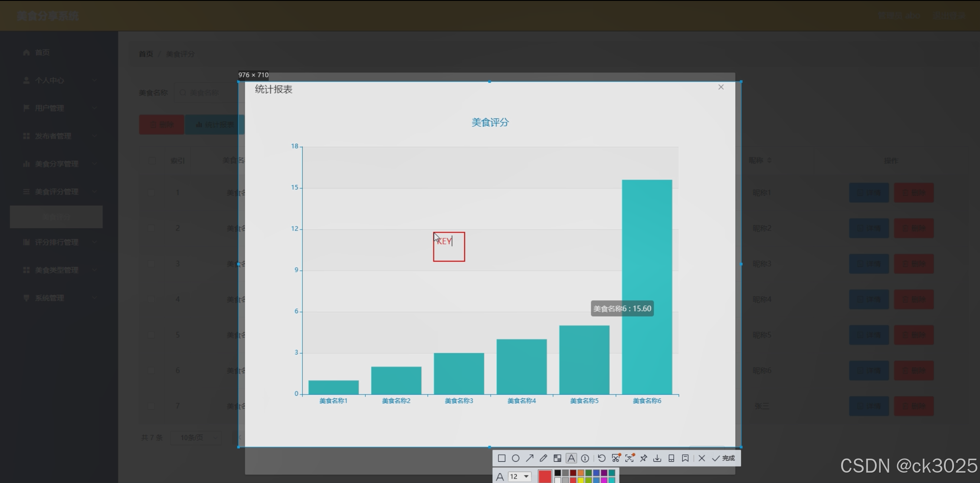This screenshot has width=980, height=483.
Task: Select the green color swatch
Action: click(589, 473)
